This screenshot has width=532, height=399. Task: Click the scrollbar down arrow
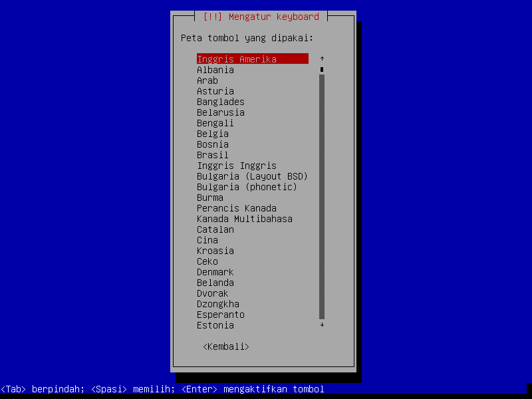pyautogui.click(x=322, y=325)
